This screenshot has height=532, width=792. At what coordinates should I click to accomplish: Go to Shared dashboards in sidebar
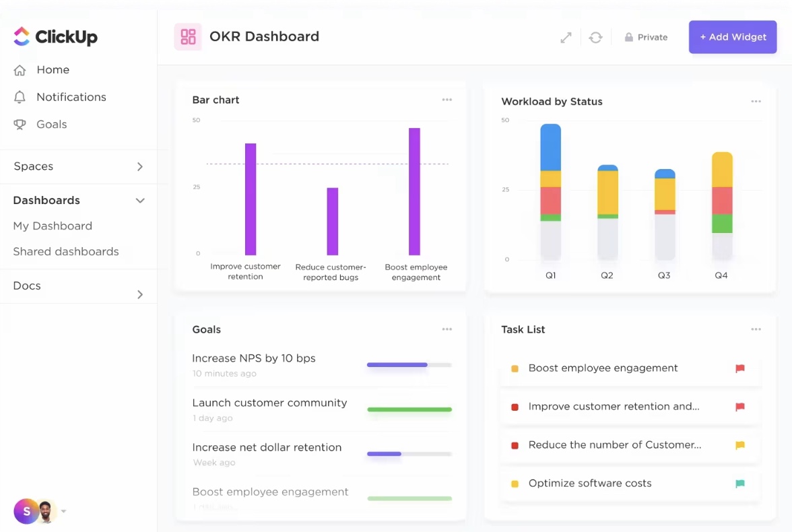pos(66,251)
